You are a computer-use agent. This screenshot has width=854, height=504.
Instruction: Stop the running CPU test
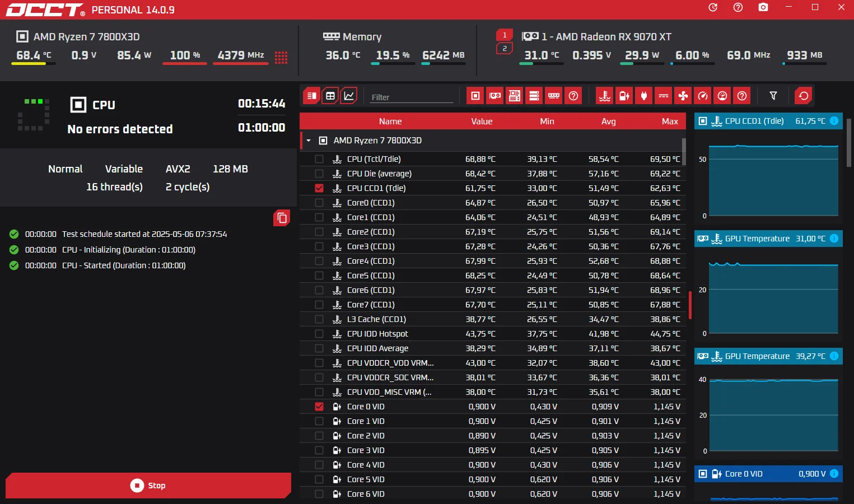click(x=148, y=486)
